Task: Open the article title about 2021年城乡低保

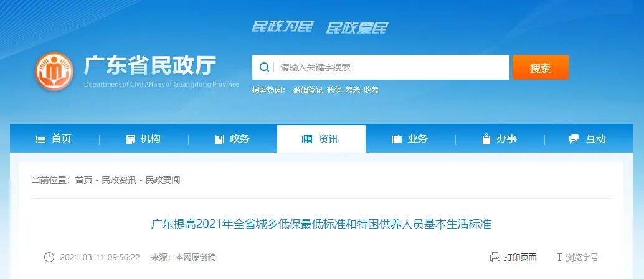Action: coord(321,224)
